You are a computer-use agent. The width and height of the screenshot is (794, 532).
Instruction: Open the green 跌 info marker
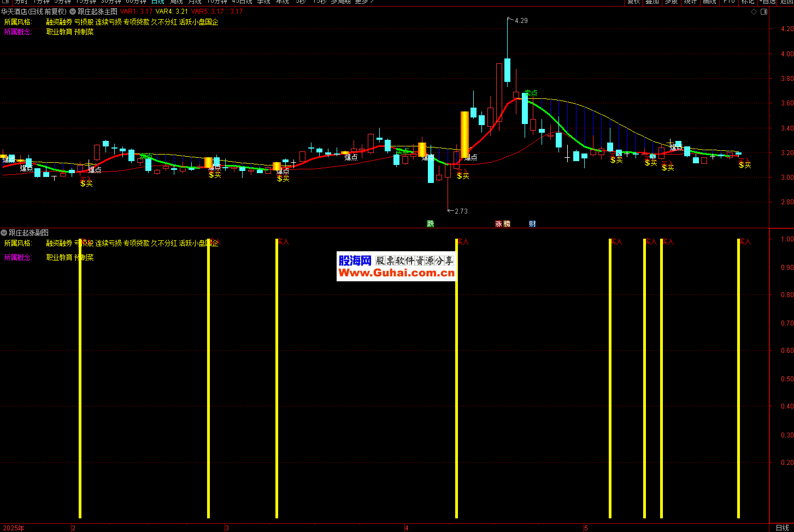431,223
